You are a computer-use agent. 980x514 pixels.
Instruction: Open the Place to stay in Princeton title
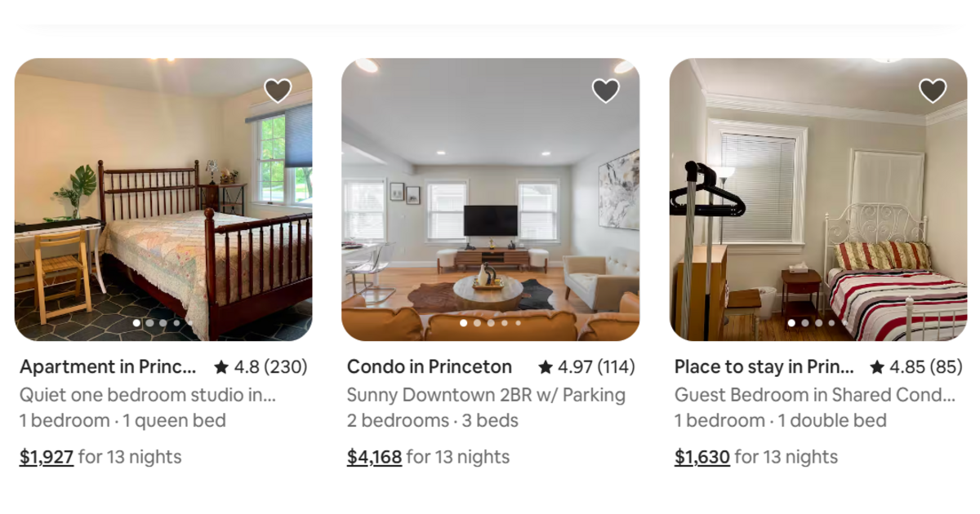[x=764, y=367]
